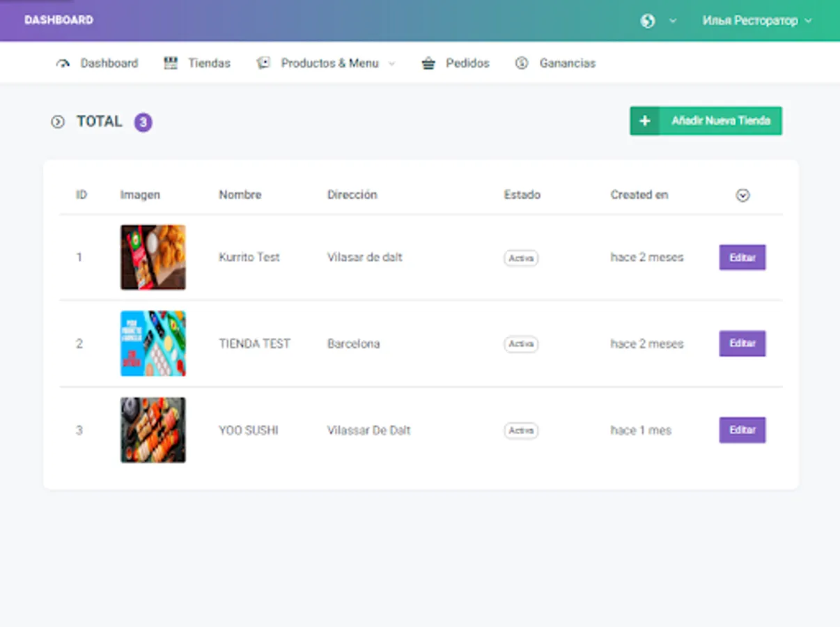Click the DASHBOARD brand logo
This screenshot has width=840, height=627.
tap(59, 20)
